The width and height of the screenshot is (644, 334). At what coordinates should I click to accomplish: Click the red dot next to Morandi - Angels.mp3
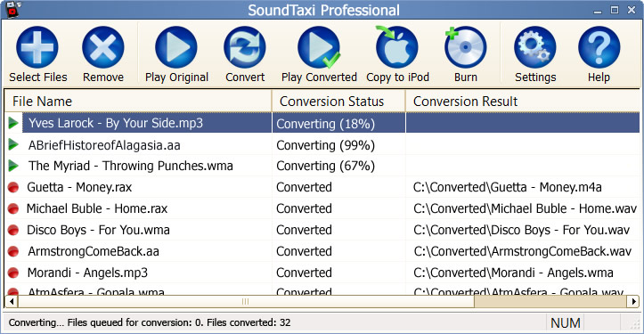(x=13, y=273)
